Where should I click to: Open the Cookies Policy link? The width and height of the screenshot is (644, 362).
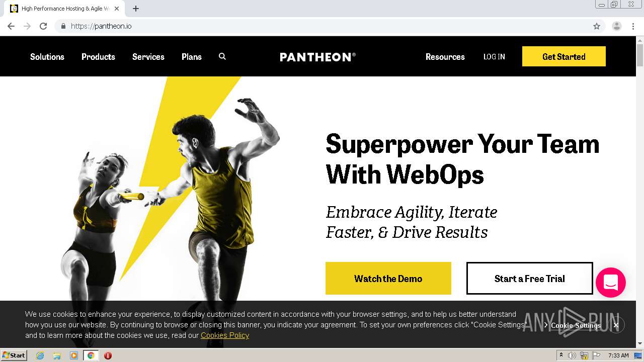(225, 335)
